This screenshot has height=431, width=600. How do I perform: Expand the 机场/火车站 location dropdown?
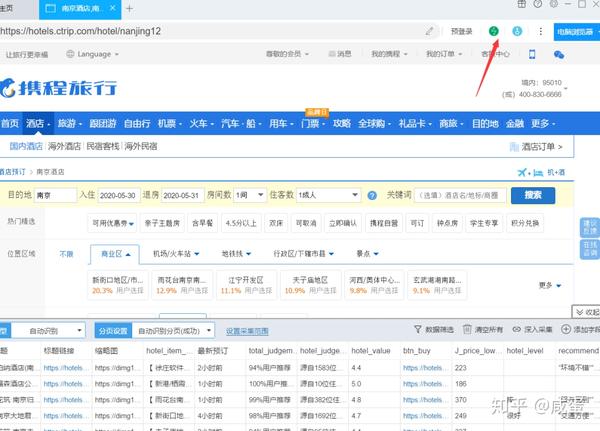(x=176, y=253)
